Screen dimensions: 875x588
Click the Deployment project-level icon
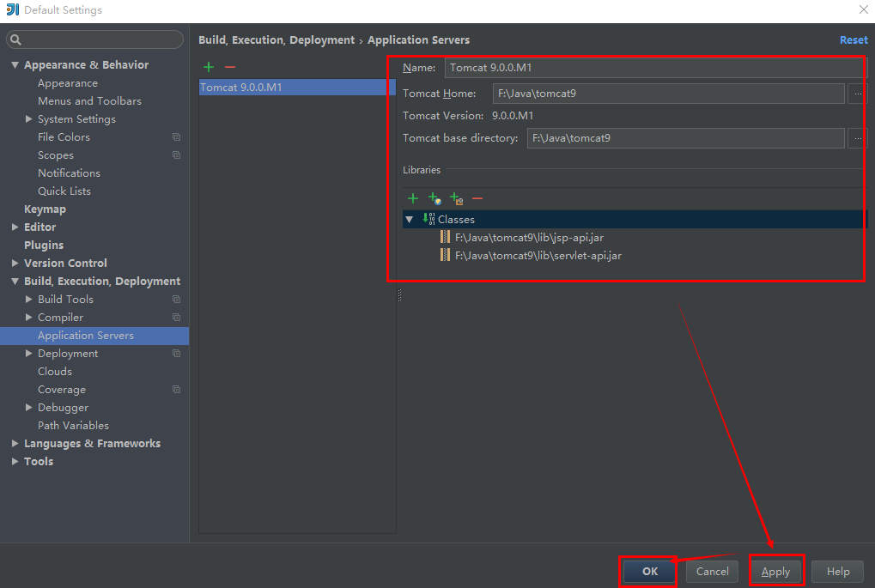coord(176,354)
